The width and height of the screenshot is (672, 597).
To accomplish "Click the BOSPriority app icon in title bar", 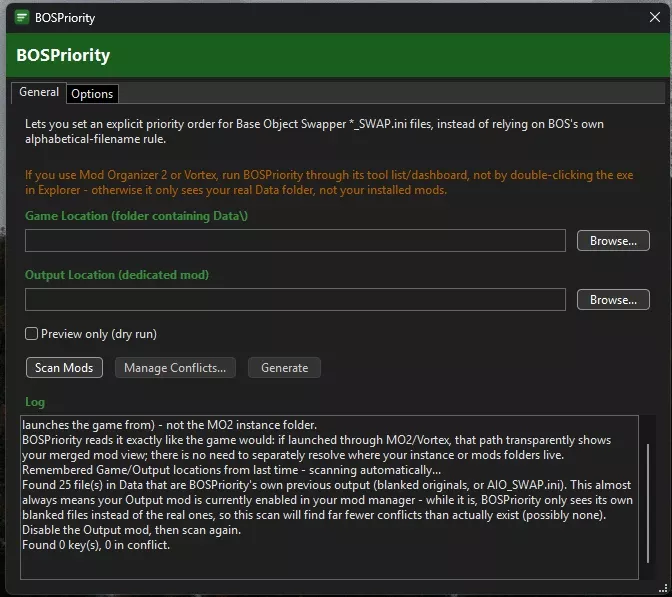I will click(21, 18).
